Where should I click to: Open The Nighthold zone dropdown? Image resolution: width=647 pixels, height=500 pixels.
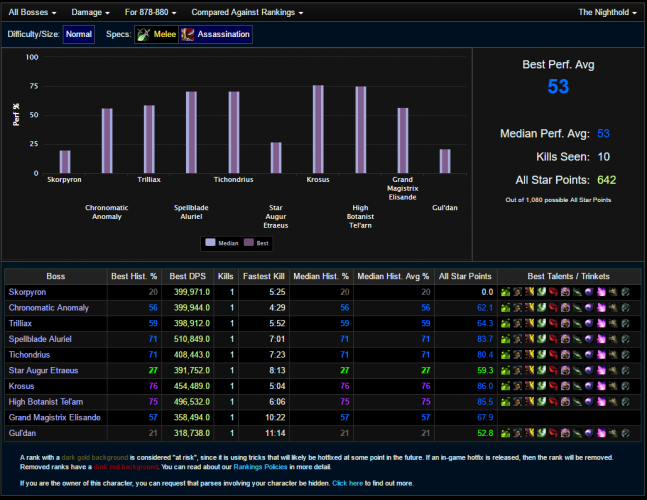click(607, 12)
